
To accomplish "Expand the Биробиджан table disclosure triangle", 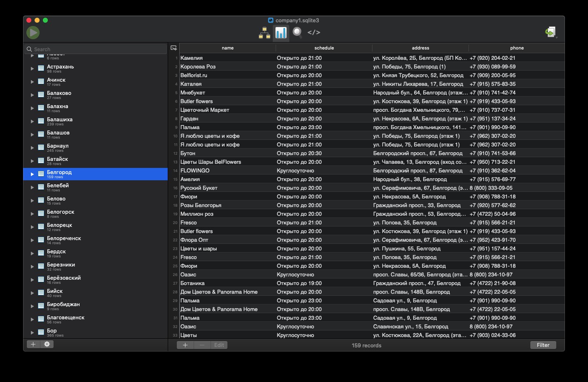I will [x=32, y=306].
